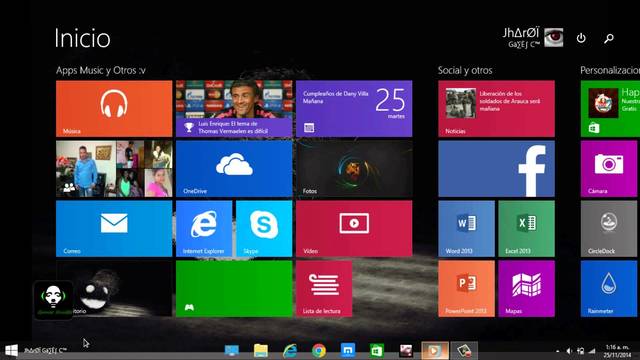The height and width of the screenshot is (360, 640).
Task: Open the Noticias news tile
Action: click(x=496, y=109)
